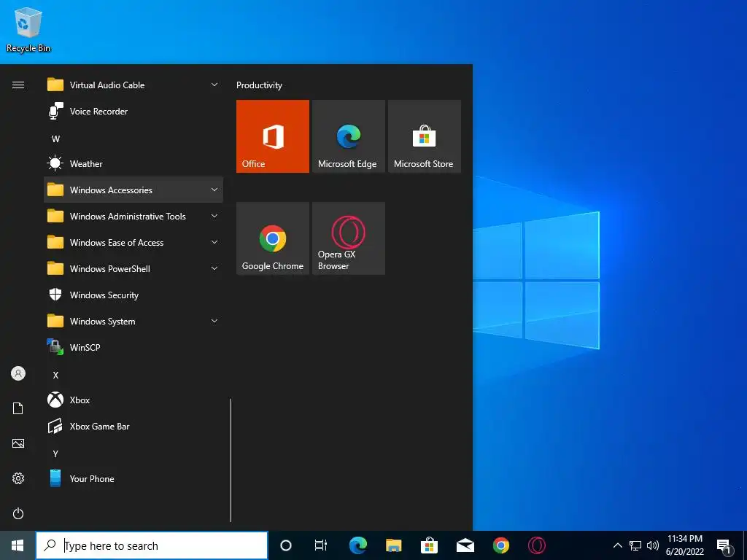Open Recycle Bin on the desktop

28,29
